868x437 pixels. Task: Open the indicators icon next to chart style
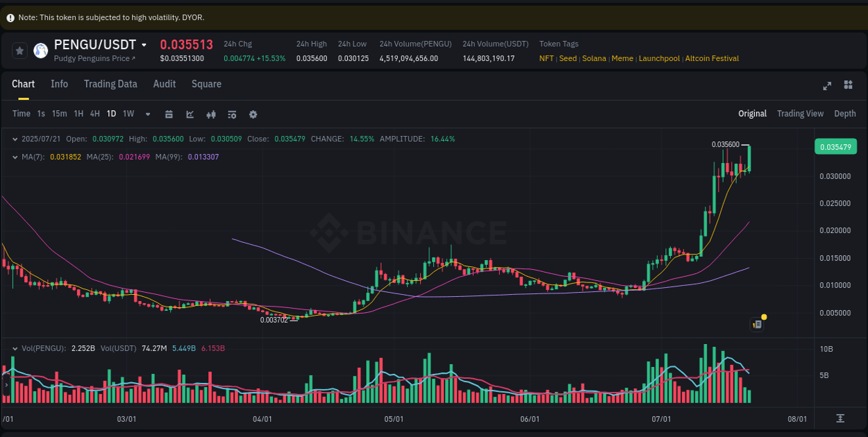tap(211, 114)
